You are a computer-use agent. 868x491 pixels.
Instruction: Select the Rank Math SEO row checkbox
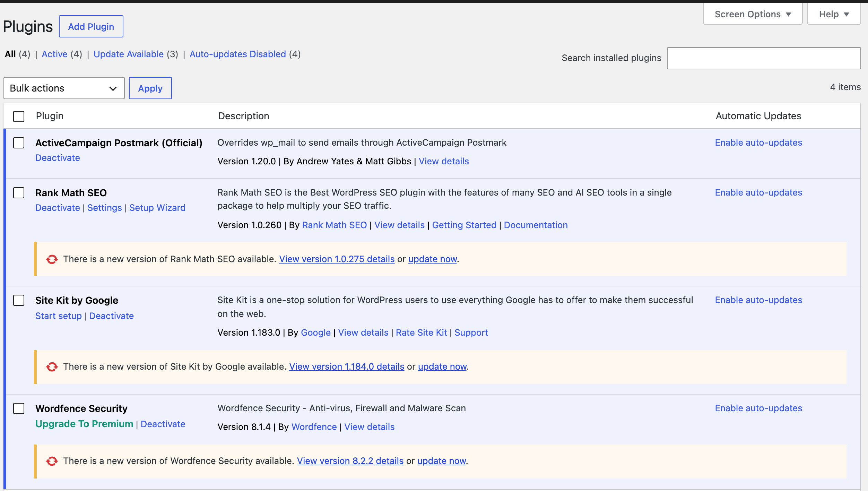point(19,193)
